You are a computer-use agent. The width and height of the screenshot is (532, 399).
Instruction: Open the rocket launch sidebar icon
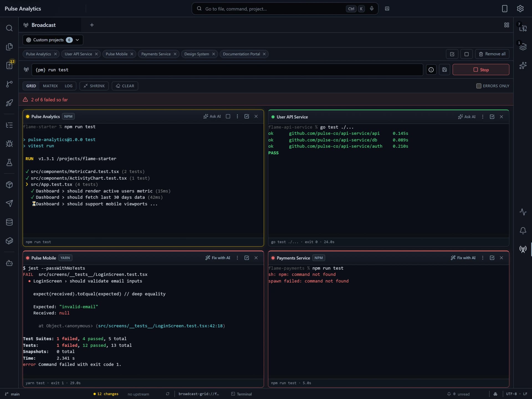click(9, 103)
